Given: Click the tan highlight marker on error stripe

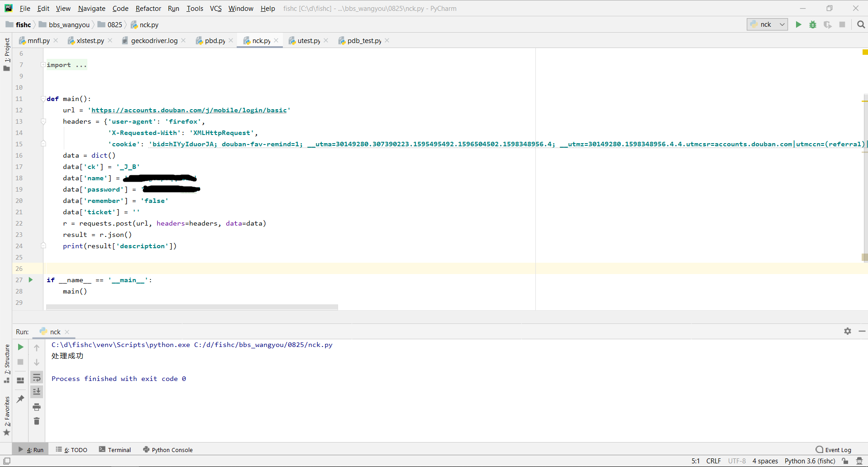Looking at the screenshot, I should click(x=865, y=257).
